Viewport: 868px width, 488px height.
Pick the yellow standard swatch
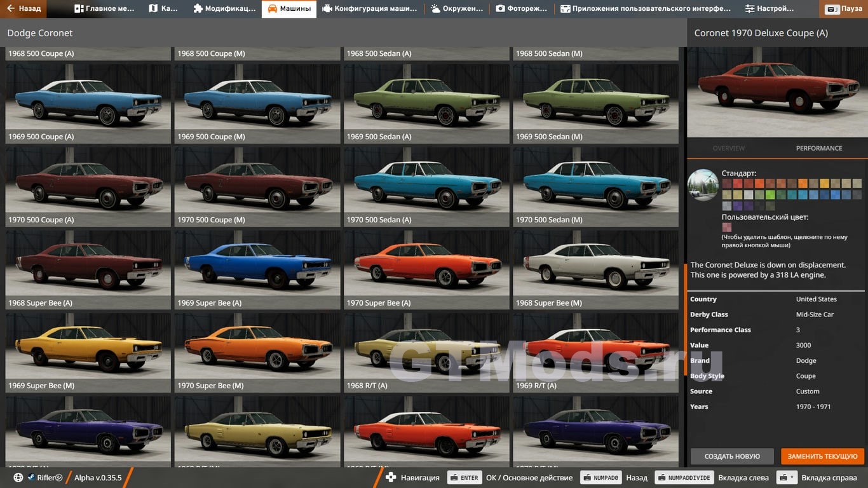[825, 184]
